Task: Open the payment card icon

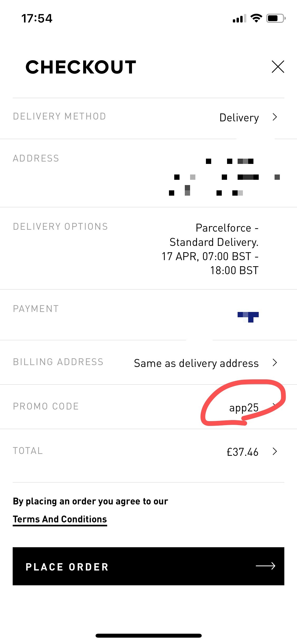Action: (248, 317)
